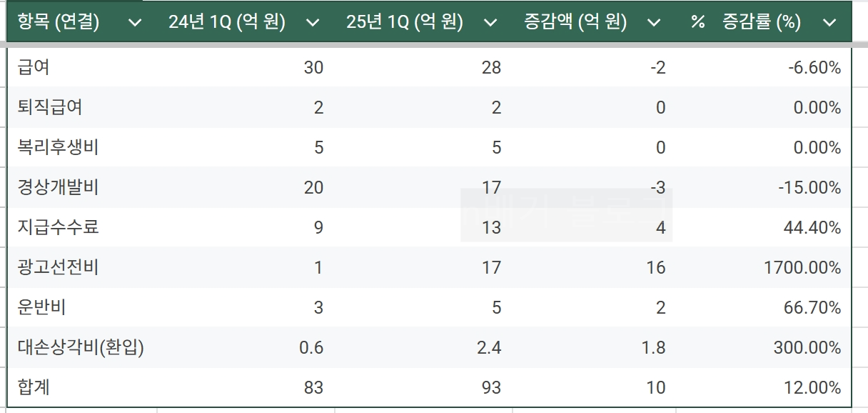Viewport: 868px width, 413px height.
Task: Select the 경상개발비 row label
Action: point(59,187)
